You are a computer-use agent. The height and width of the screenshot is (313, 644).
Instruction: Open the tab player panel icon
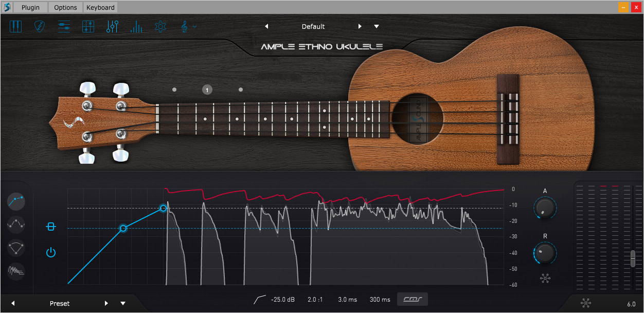click(x=64, y=27)
